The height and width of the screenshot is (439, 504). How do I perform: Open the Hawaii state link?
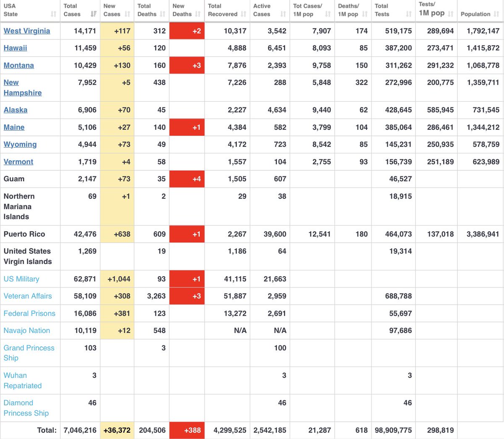[x=15, y=48]
